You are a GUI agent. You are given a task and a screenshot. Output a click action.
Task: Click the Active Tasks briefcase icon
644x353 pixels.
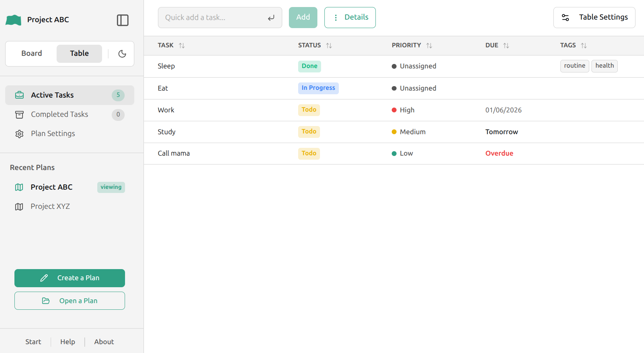click(x=19, y=95)
